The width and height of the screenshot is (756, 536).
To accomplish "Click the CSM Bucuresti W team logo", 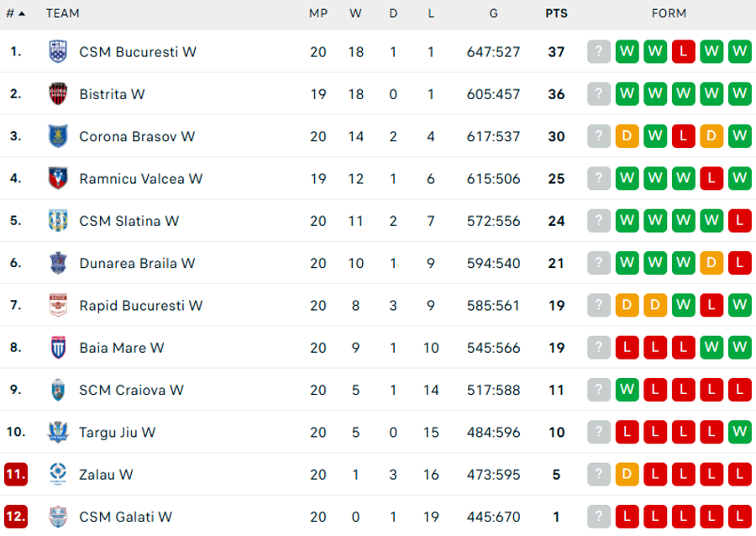I will 58,51.
